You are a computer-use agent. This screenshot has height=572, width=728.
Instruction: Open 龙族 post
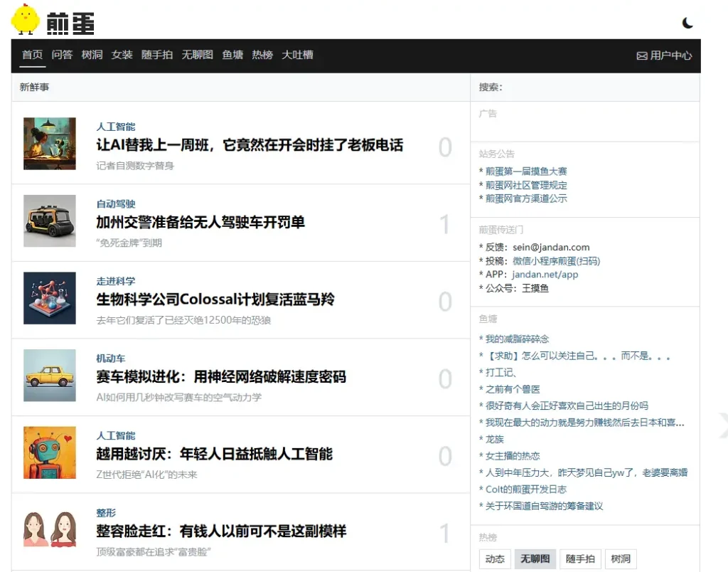(495, 439)
